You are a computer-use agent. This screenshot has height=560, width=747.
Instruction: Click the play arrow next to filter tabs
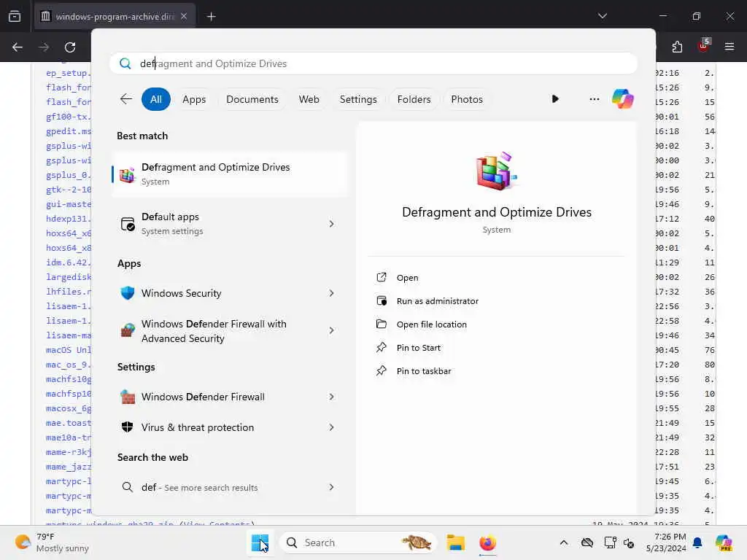pos(555,99)
